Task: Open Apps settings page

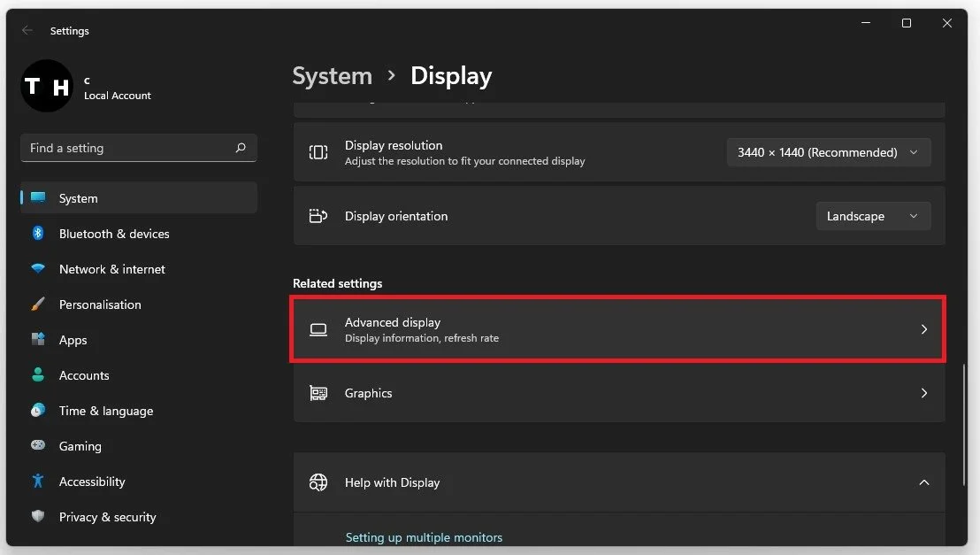Action: (139, 340)
